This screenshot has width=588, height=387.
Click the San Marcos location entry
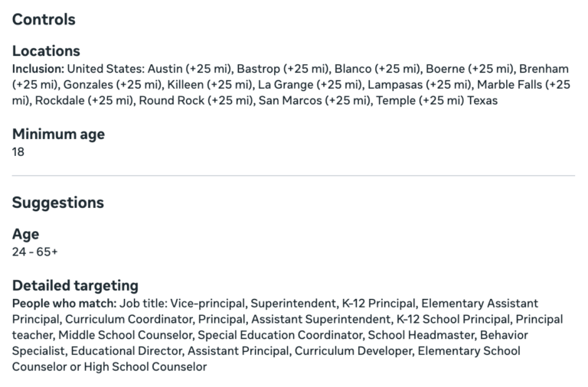315,101
